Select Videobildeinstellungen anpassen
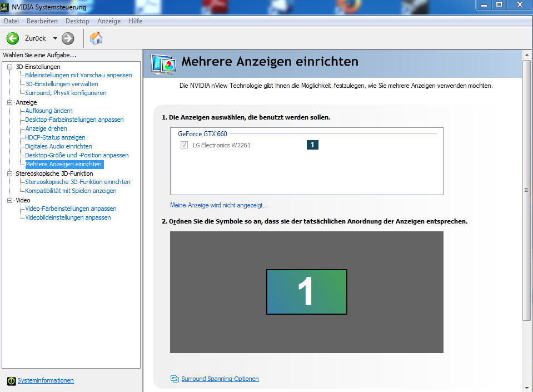Viewport: 533px width, 392px height. point(68,217)
